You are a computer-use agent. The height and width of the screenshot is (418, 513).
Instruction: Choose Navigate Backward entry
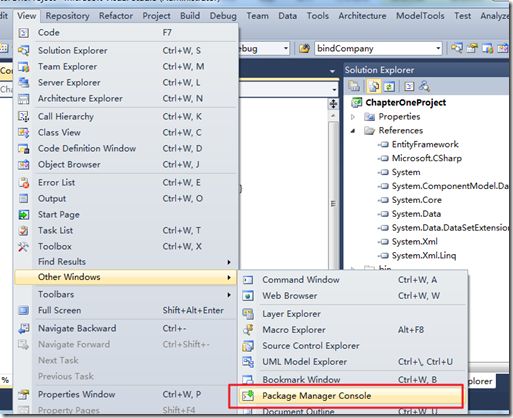click(x=127, y=328)
